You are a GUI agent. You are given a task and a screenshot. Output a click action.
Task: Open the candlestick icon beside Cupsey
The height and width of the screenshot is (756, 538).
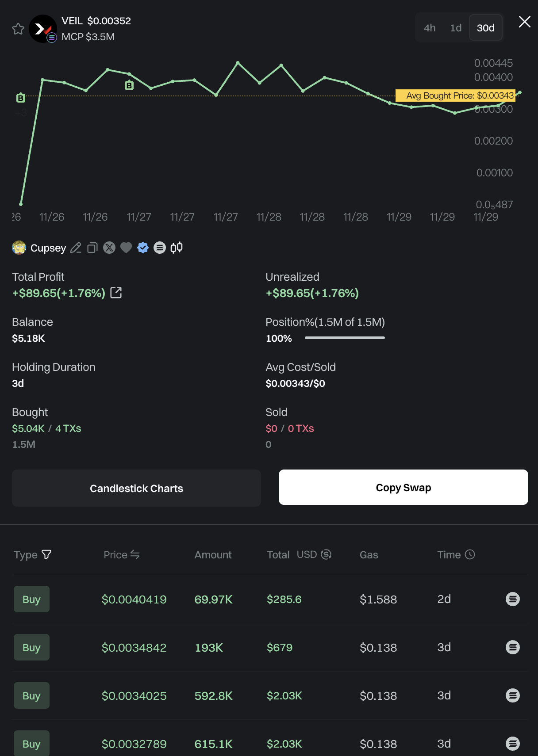177,248
